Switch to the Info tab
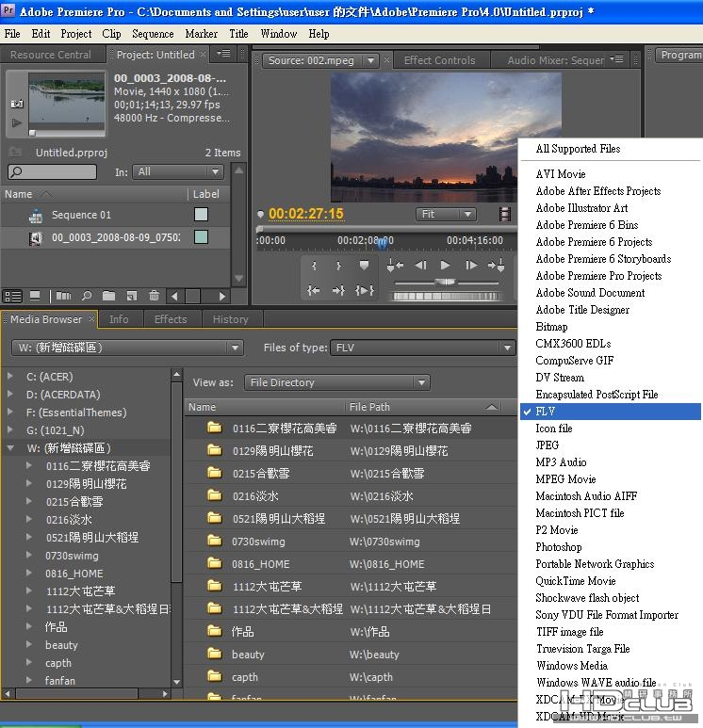 (x=119, y=319)
